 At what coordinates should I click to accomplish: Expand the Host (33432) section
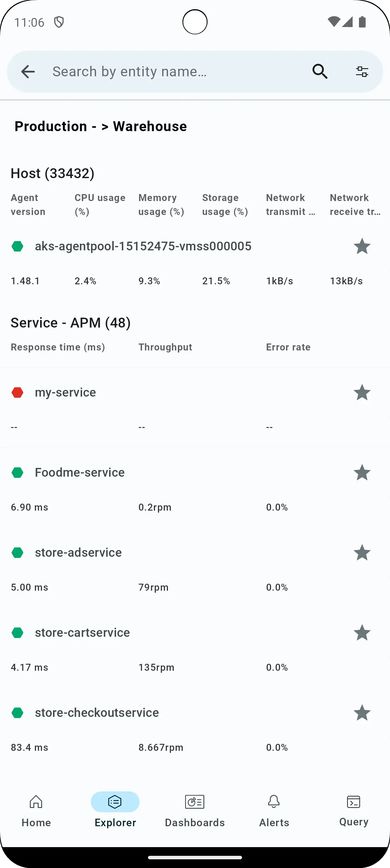tap(53, 173)
